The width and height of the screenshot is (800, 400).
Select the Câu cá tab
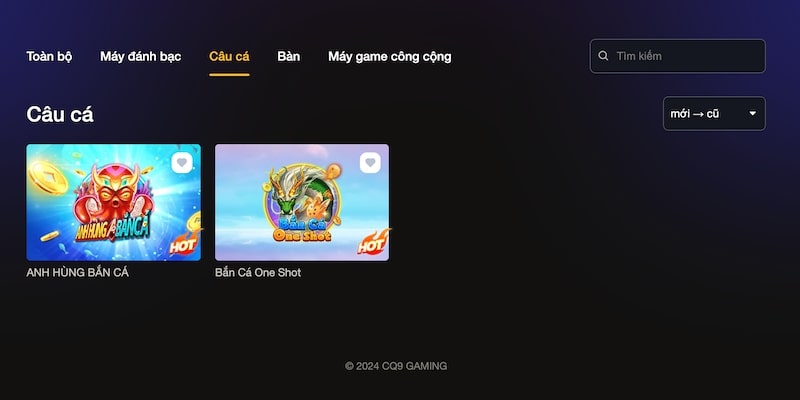tap(229, 56)
